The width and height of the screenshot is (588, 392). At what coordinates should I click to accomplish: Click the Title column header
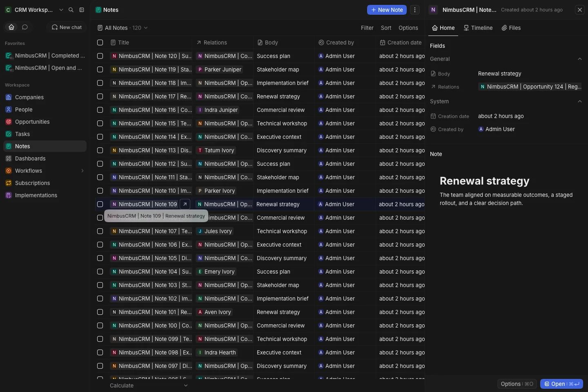[149, 42]
